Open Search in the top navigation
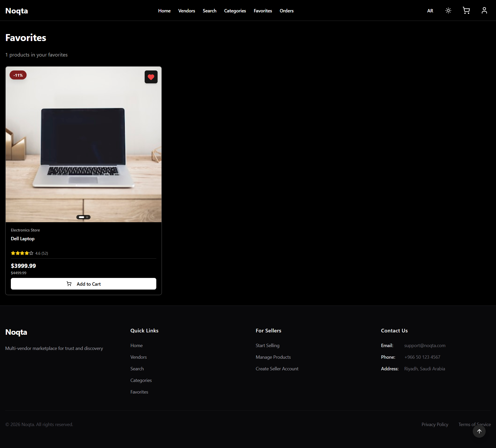This screenshot has height=448, width=496. [x=210, y=11]
